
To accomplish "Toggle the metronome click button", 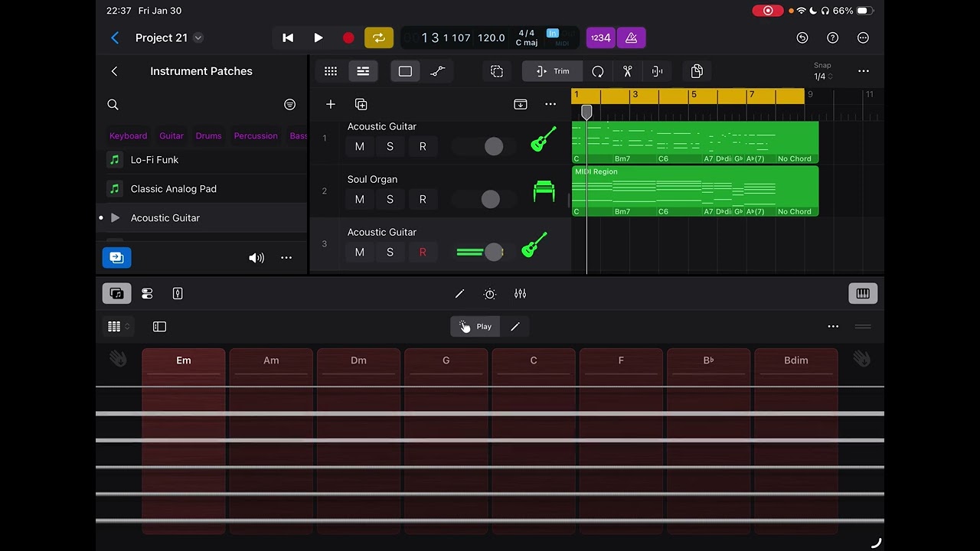I will click(632, 37).
